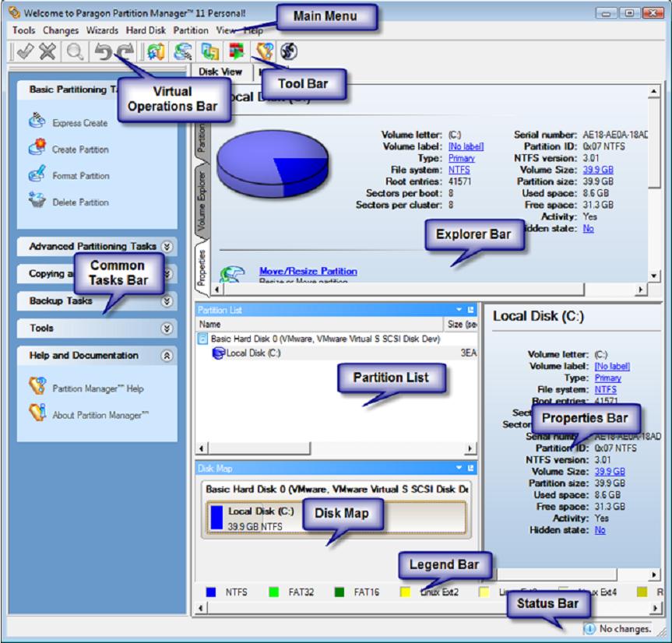Click Volume label No label link in Explorer
672x643 pixels.
click(x=466, y=146)
